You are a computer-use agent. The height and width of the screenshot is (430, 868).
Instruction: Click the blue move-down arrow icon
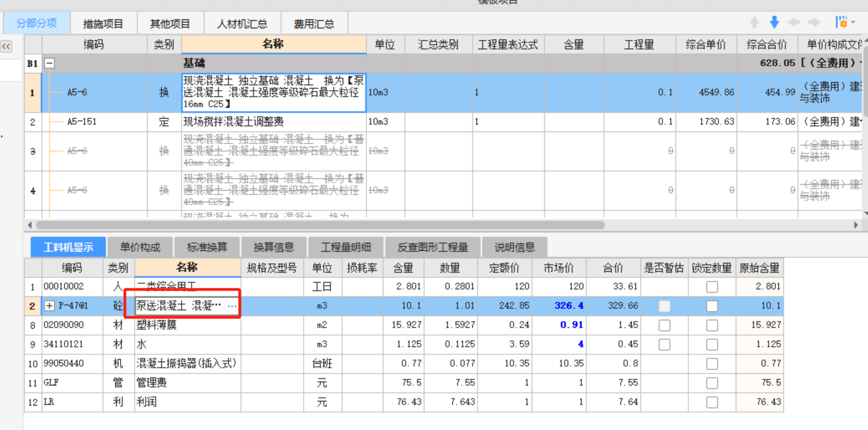click(774, 23)
